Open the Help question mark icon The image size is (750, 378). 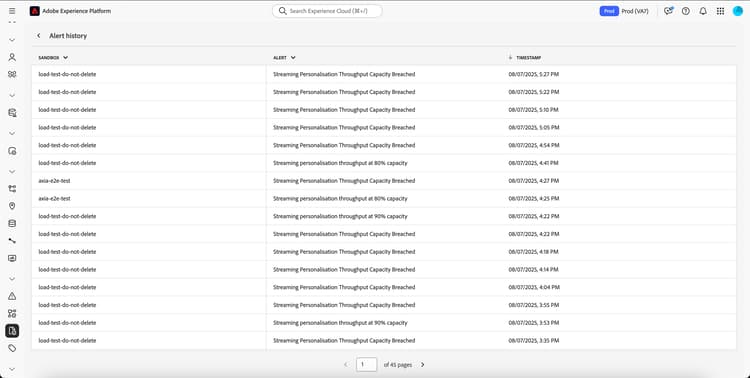pos(685,11)
